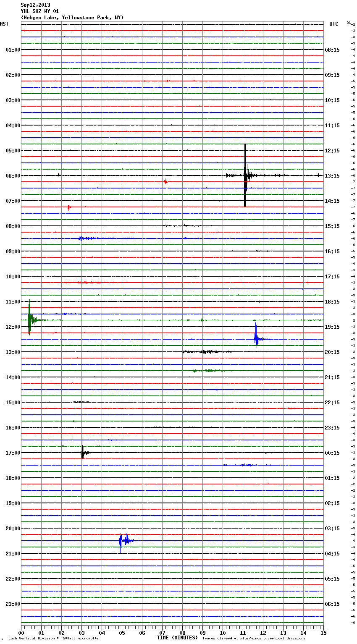Select the 02:00 MST time label
The height and width of the screenshot is (644, 357).
[x=13, y=75]
